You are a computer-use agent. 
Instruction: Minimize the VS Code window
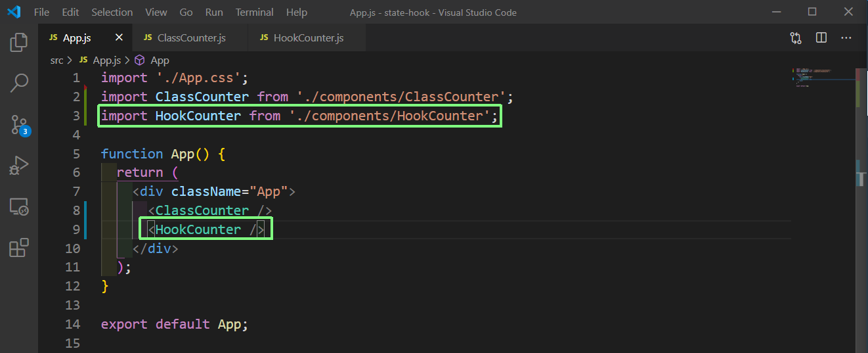tap(777, 12)
